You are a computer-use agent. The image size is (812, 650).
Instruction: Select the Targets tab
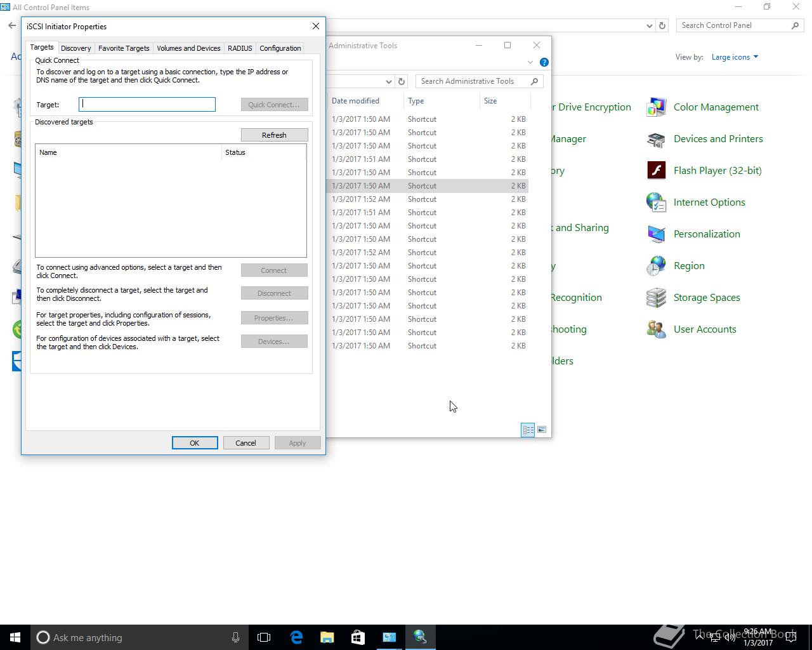[42, 48]
